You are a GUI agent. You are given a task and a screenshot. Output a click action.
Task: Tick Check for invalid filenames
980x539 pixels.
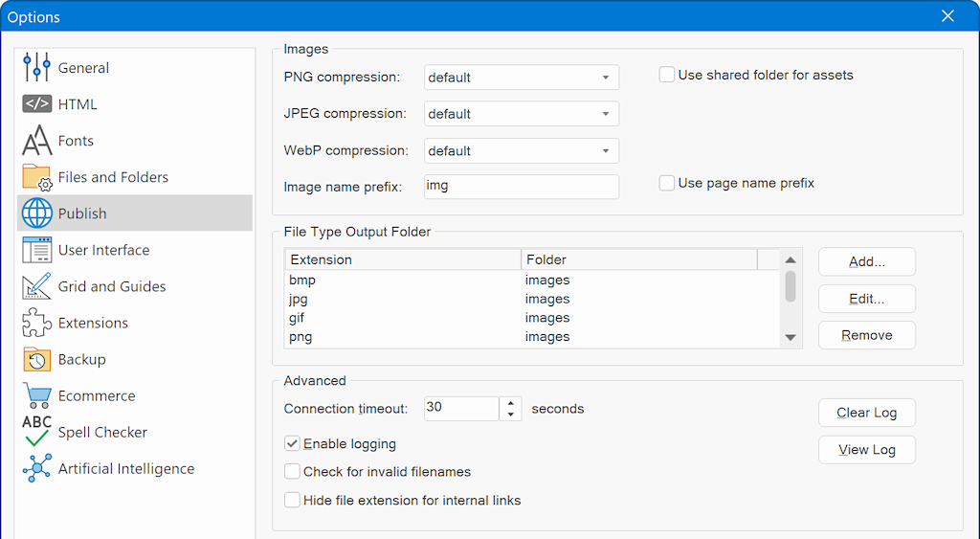293,472
